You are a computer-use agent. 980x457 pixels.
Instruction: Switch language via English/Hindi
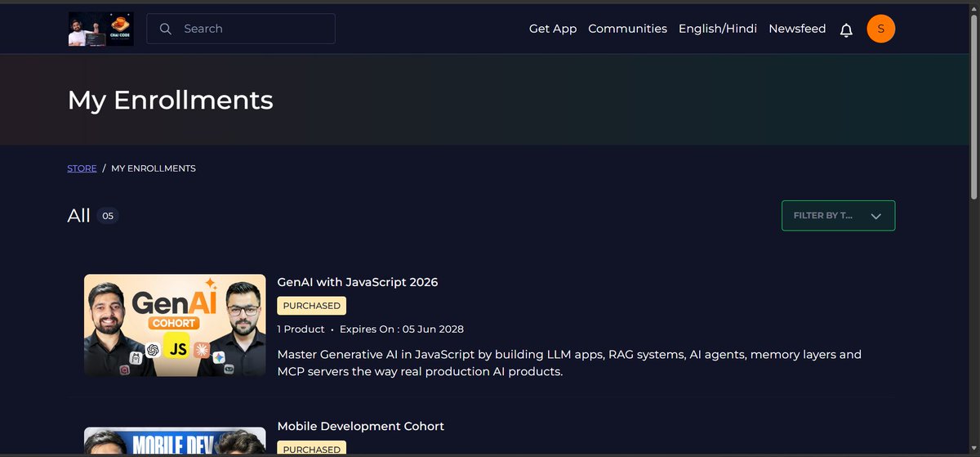click(x=718, y=29)
